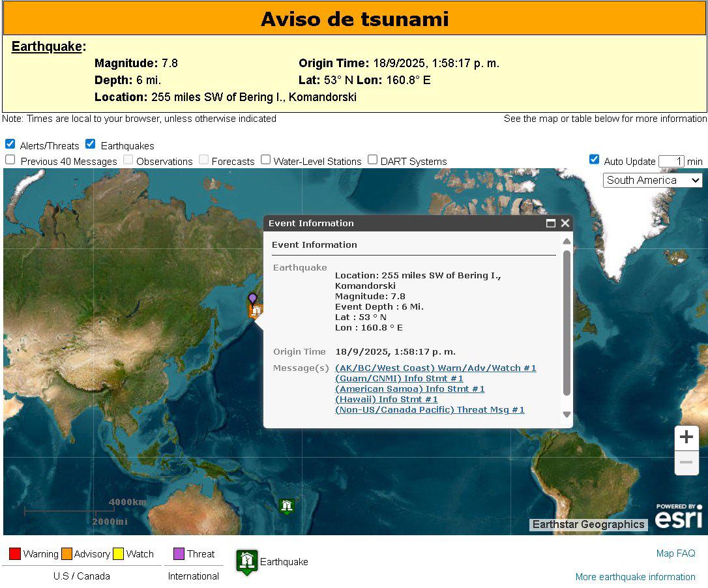Click the red Warning legend swatch
Image resolution: width=708 pixels, height=588 pixels.
click(x=15, y=554)
